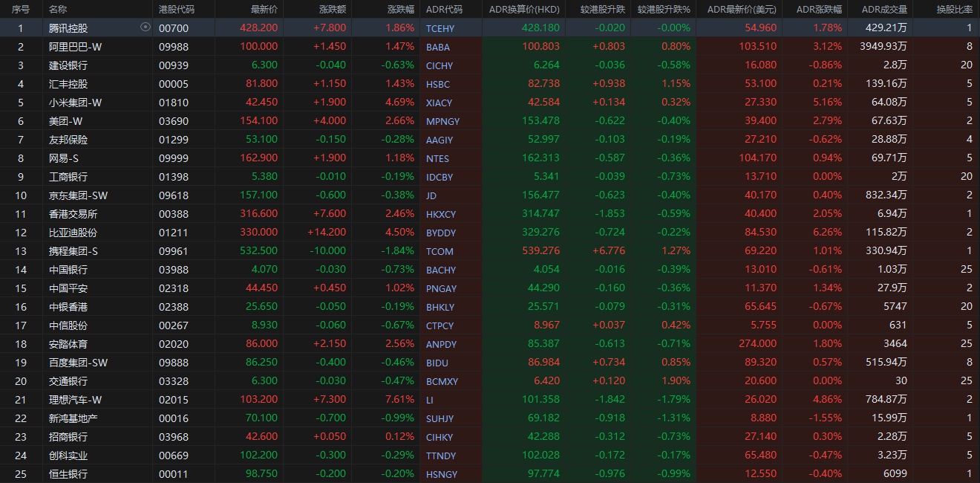Open the BABA ADR code

[x=438, y=47]
